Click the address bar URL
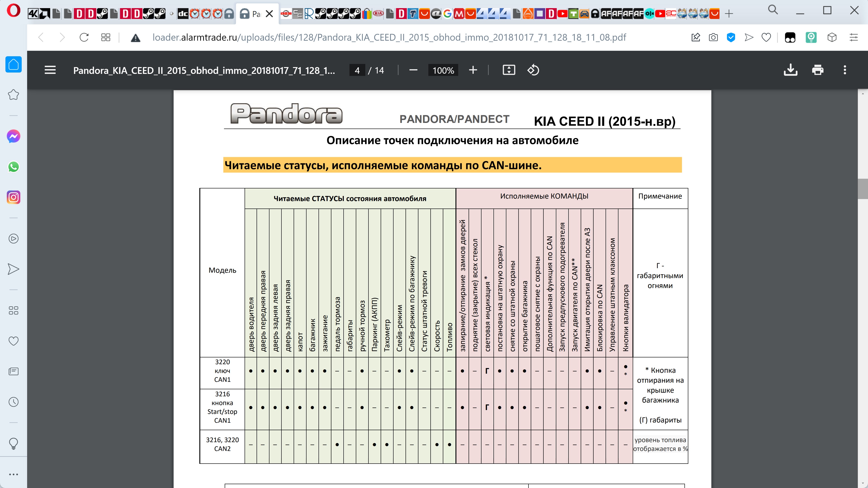 (x=389, y=37)
